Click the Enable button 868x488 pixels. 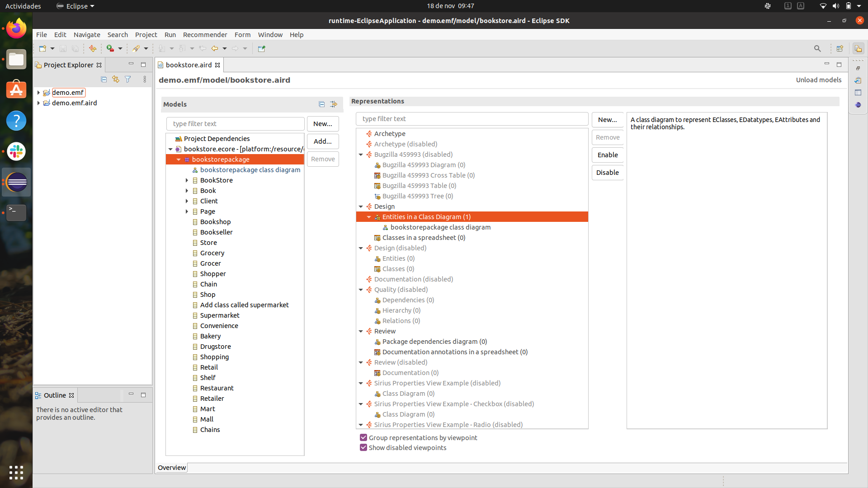[608, 155]
